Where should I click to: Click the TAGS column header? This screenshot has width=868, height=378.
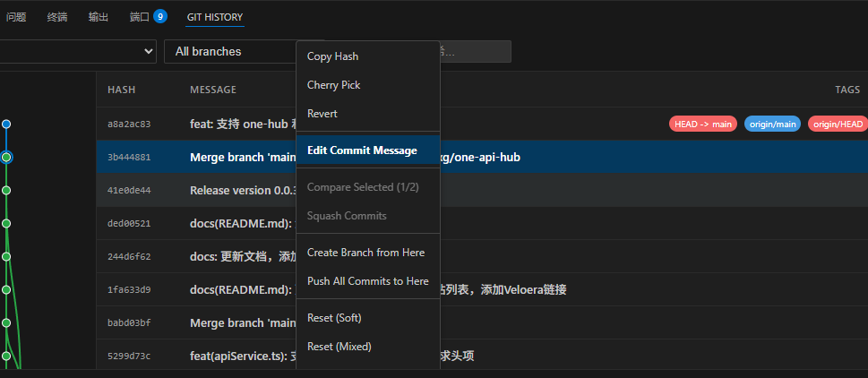click(847, 90)
